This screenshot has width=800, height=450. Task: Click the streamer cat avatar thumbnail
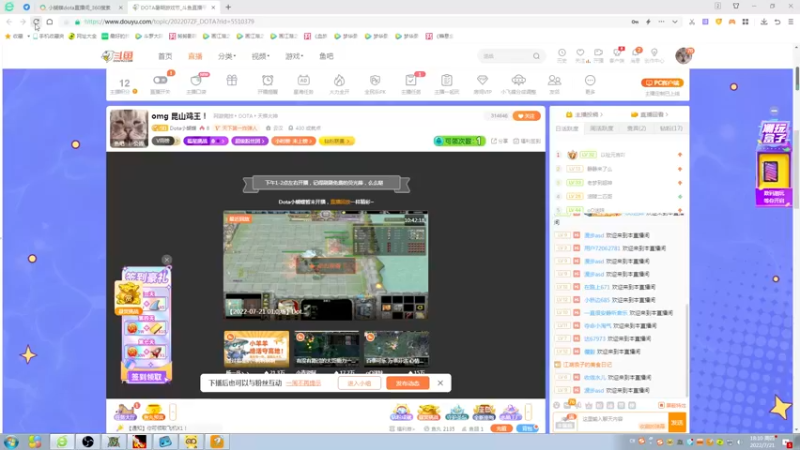pyautogui.click(x=129, y=128)
